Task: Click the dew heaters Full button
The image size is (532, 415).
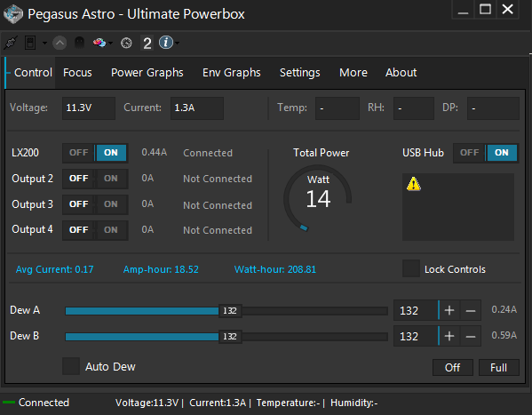Action: pyautogui.click(x=499, y=367)
